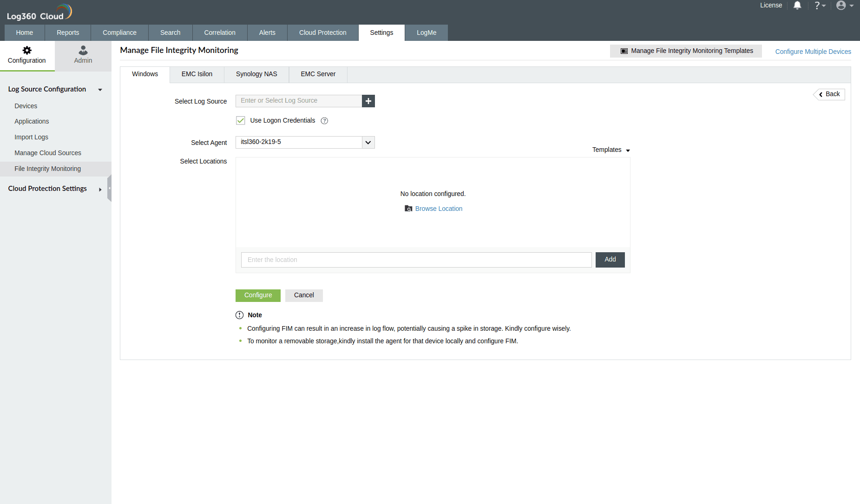860x504 pixels.
Task: Open the Alerts tab
Action: click(x=267, y=33)
